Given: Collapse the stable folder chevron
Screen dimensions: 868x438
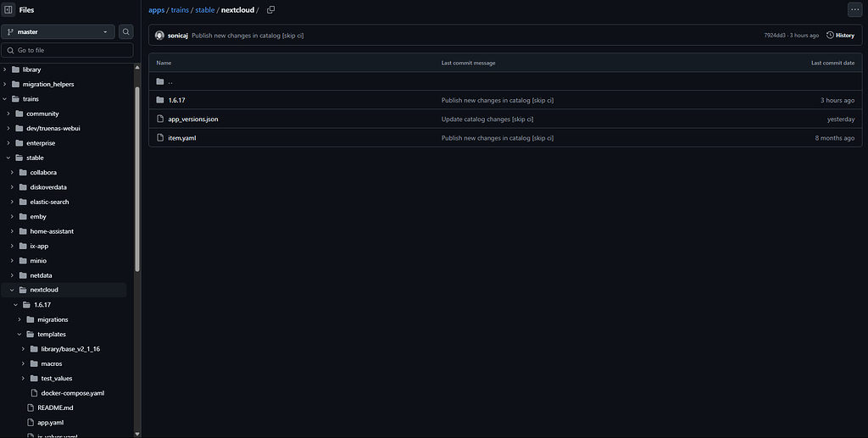Looking at the screenshot, I should (8, 158).
